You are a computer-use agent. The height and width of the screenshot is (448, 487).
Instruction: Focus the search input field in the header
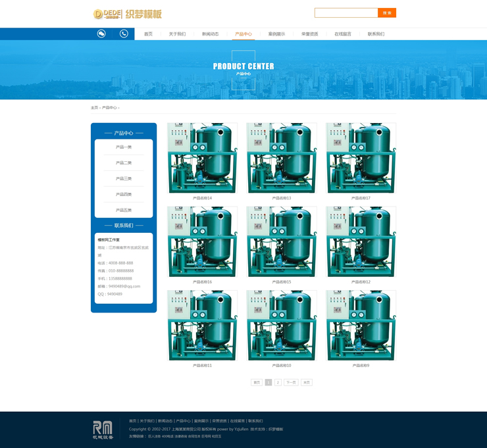(x=346, y=12)
